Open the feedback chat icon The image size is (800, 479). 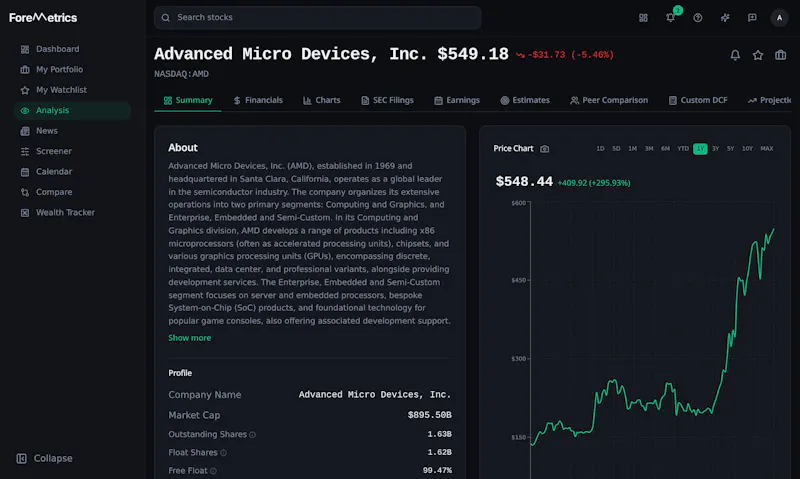pyautogui.click(x=752, y=18)
